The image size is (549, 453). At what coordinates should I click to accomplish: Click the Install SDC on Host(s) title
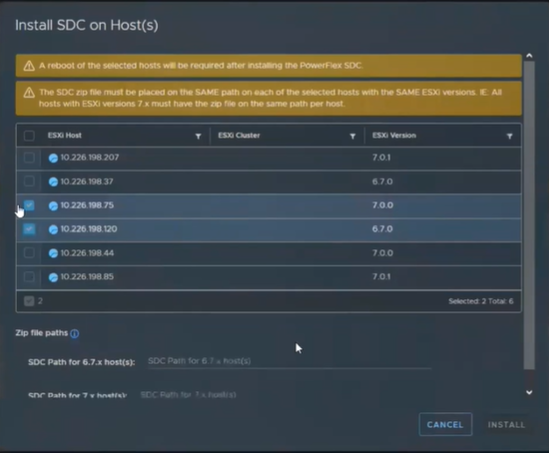87,25
